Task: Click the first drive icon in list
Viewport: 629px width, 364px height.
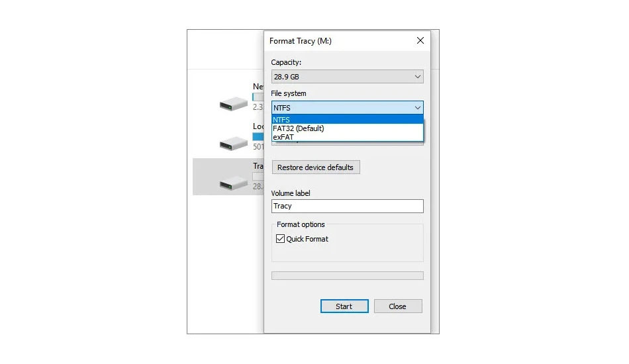Action: coord(234,104)
